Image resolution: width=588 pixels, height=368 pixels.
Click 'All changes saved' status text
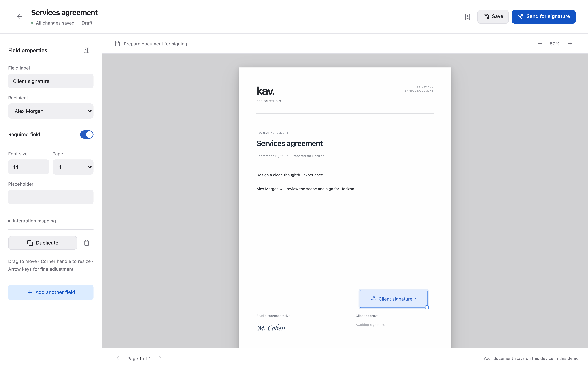tap(55, 23)
